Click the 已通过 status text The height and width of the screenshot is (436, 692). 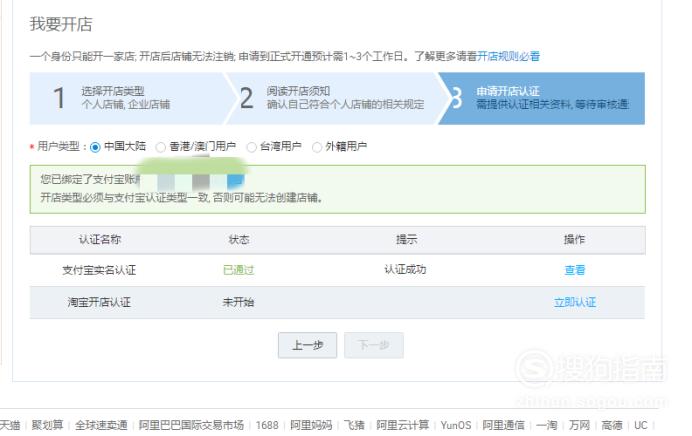pos(239,270)
